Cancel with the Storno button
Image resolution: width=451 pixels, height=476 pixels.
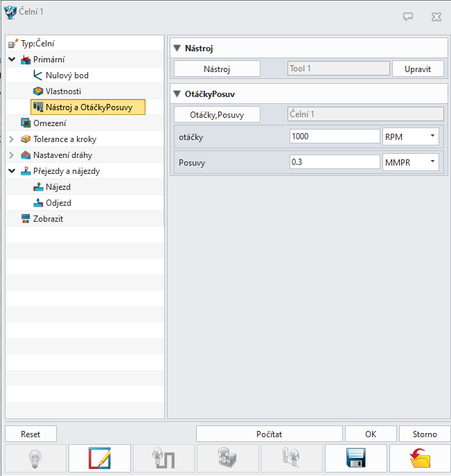(x=425, y=434)
